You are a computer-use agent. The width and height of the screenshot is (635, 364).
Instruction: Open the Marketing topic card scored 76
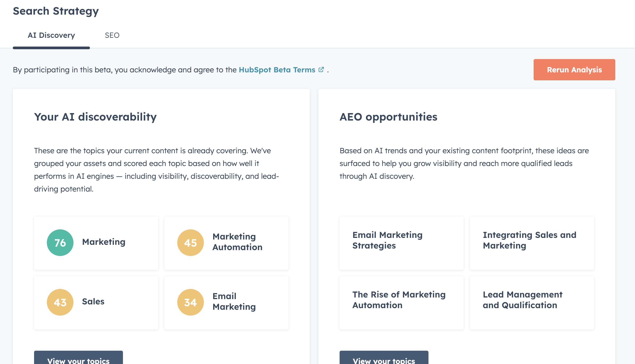tap(96, 243)
